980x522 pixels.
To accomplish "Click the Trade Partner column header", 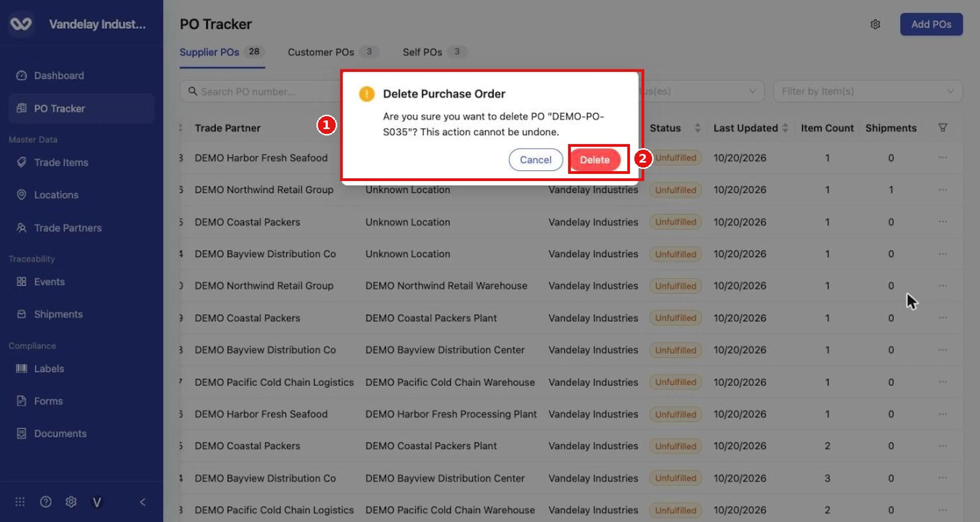I will pos(227,128).
